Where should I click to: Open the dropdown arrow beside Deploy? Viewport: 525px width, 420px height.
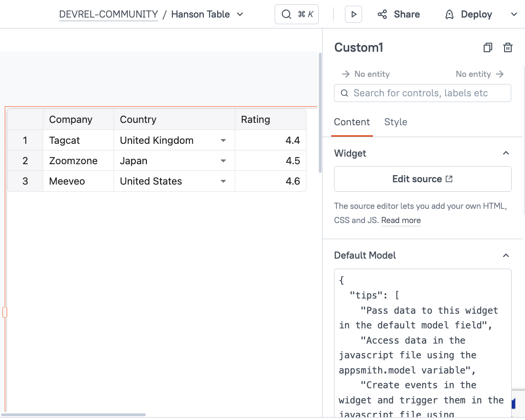point(514,14)
